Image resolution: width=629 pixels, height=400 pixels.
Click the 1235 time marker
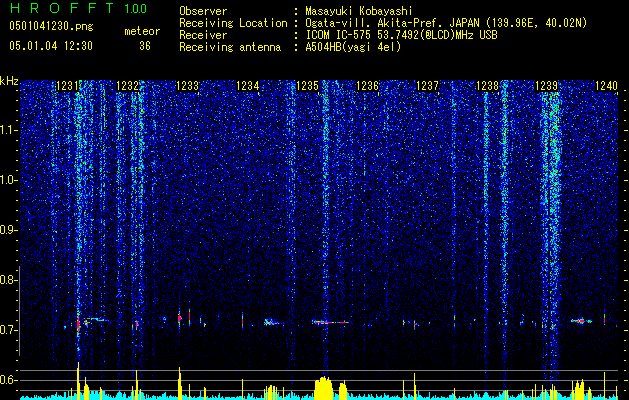click(x=307, y=86)
